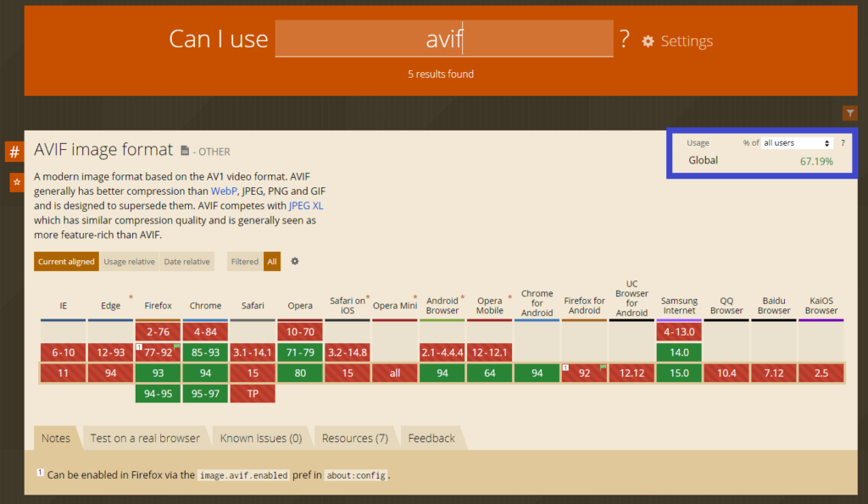Click the Firefox column header

(x=158, y=306)
